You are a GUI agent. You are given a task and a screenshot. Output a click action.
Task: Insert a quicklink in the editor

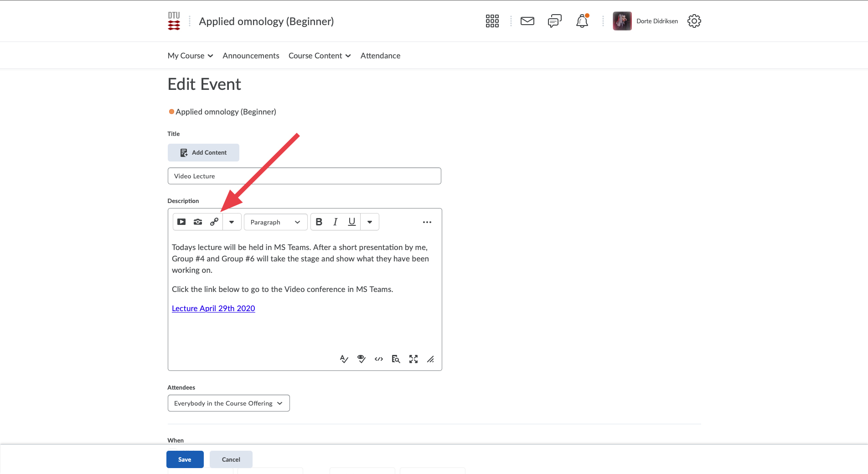(x=214, y=222)
